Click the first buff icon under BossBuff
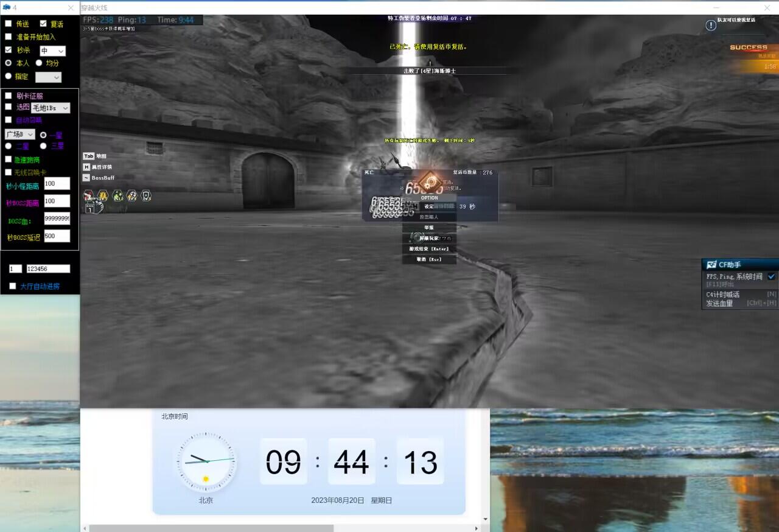 [x=89, y=195]
